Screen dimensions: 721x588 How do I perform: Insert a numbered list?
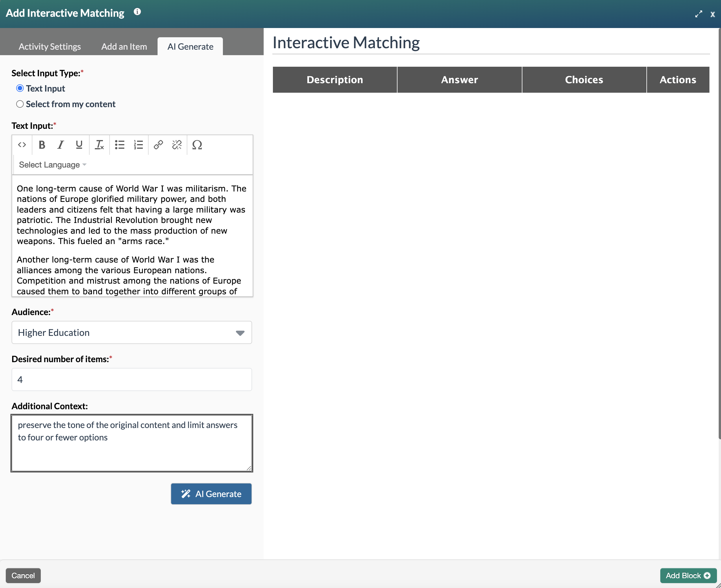pyautogui.click(x=138, y=145)
